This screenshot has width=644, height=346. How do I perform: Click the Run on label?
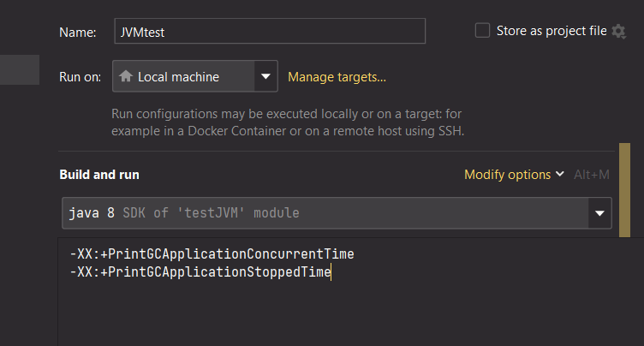pos(80,77)
